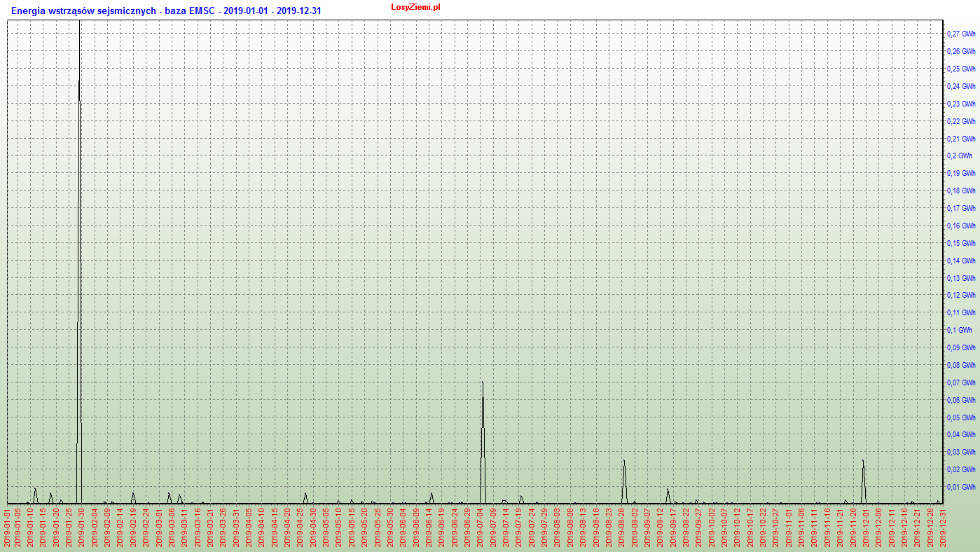
Task: Click the 0,27 GWh y-axis label
Action: click(961, 34)
